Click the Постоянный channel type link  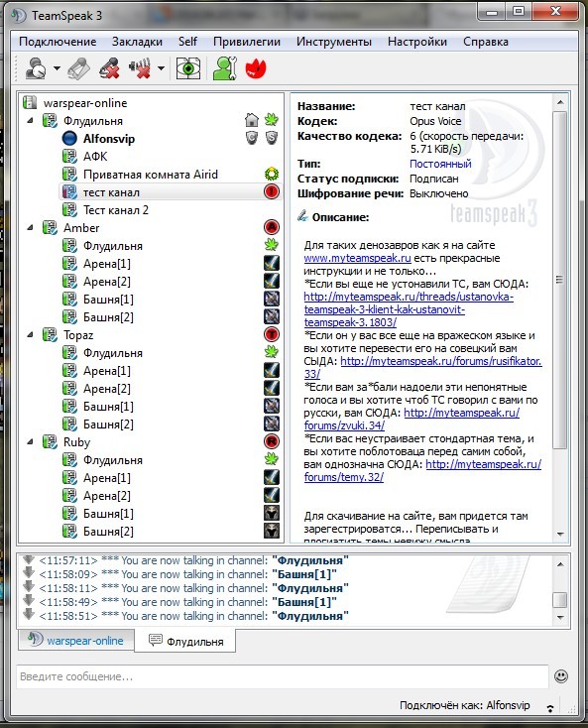[440, 164]
